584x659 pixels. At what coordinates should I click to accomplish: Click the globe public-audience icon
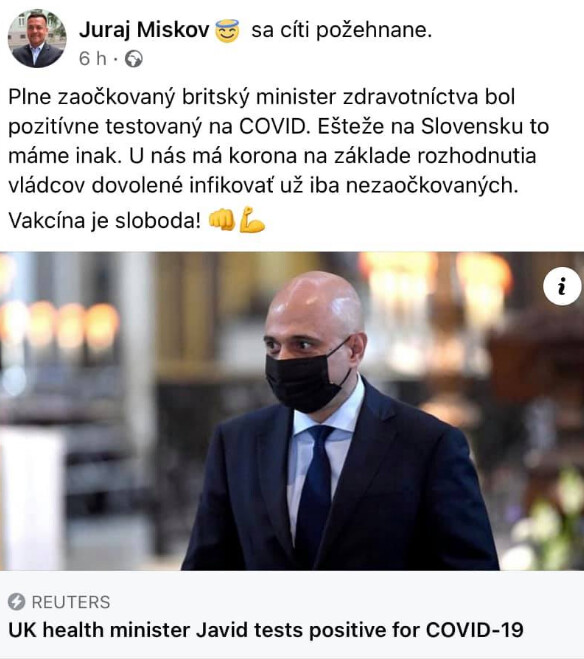pyautogui.click(x=134, y=59)
